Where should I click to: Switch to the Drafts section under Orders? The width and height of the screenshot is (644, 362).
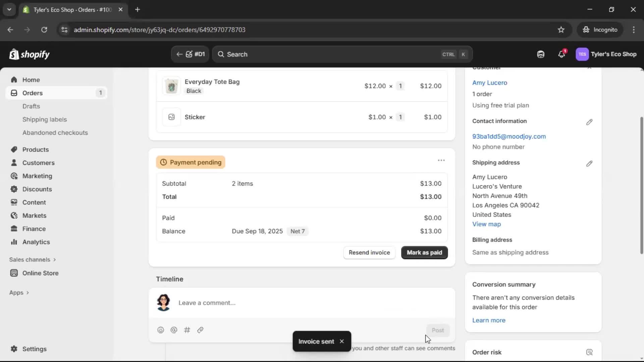tap(31, 106)
